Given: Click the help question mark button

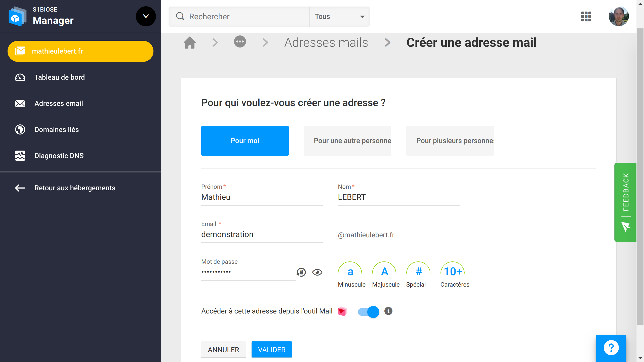Looking at the screenshot, I should point(611,347).
